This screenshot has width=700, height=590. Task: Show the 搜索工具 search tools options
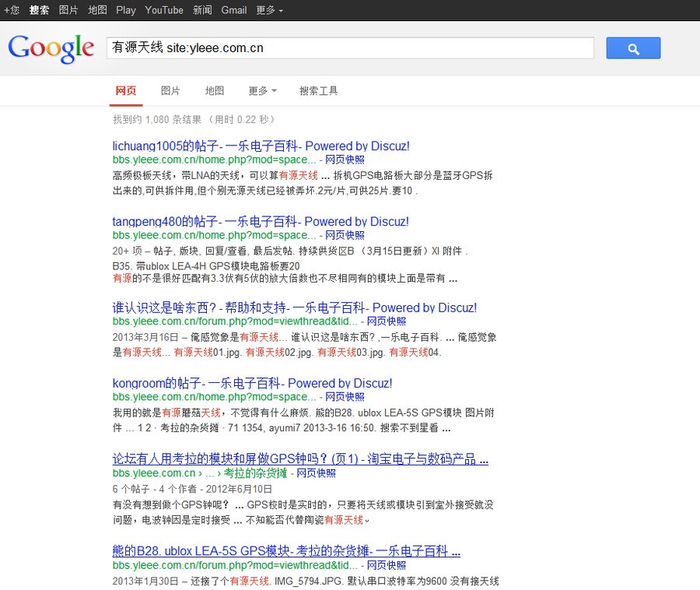tap(319, 90)
